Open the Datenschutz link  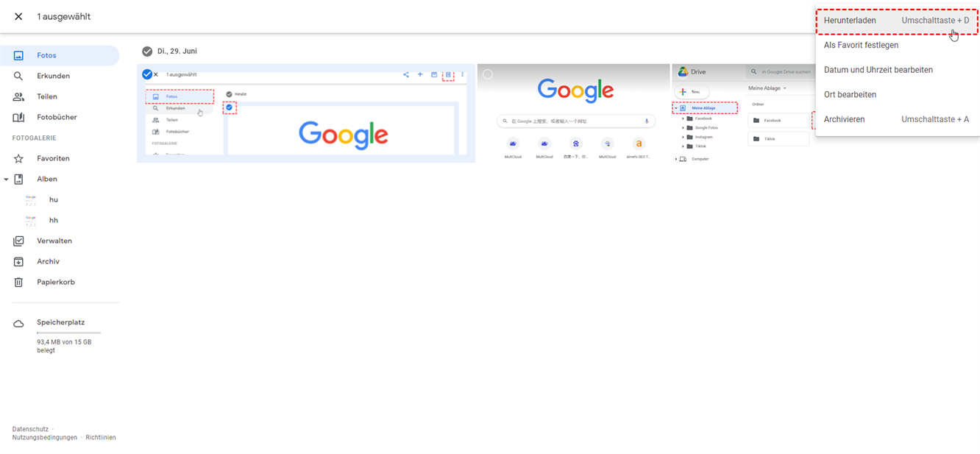pos(30,429)
